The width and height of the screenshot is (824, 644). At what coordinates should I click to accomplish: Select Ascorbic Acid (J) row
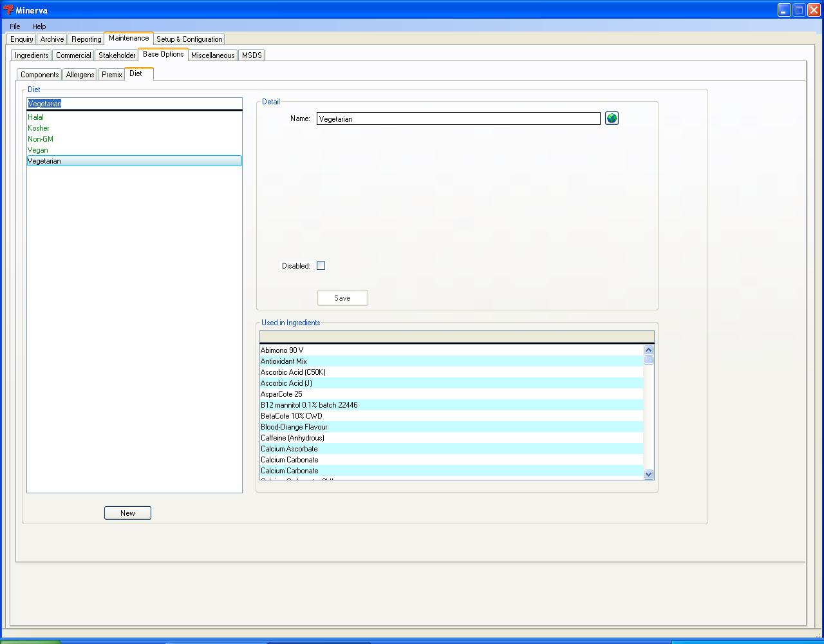(x=451, y=383)
